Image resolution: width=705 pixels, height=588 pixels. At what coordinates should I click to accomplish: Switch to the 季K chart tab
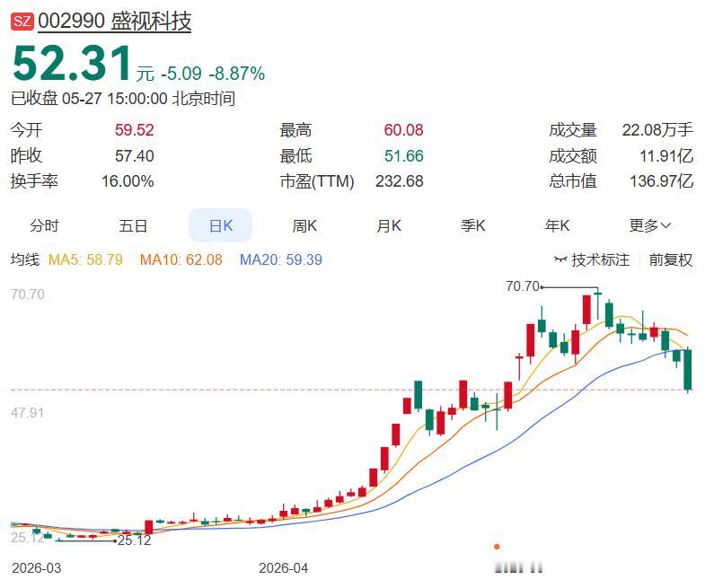point(473,225)
